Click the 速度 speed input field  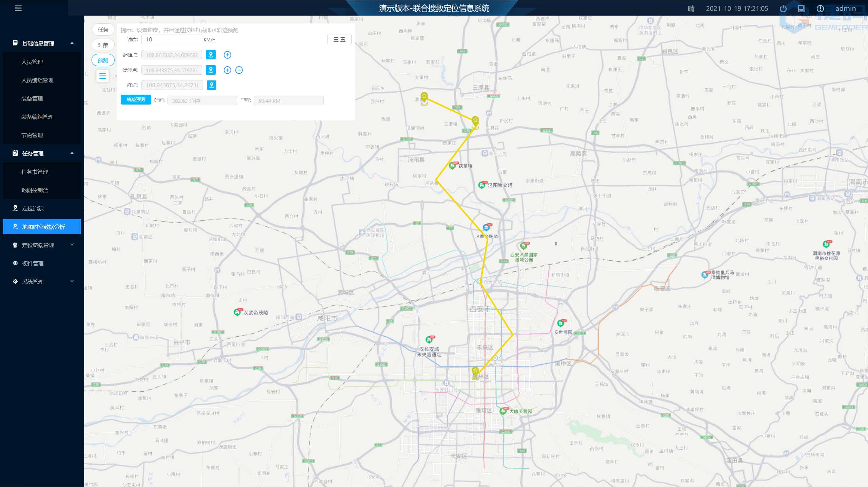tap(172, 39)
